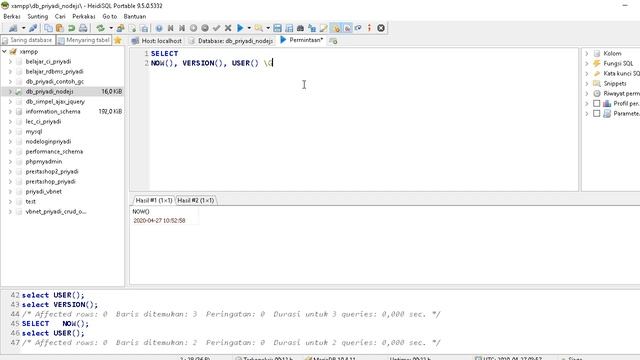The image size is (640, 360).
Task: Click the red exclamation toolbar icon
Action: click(369, 28)
